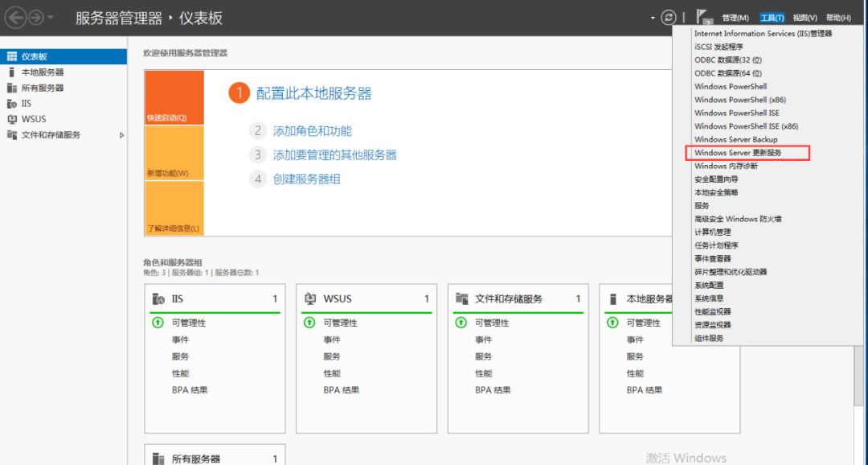
Task: Click the IIS sidebar icon
Action: (x=11, y=103)
